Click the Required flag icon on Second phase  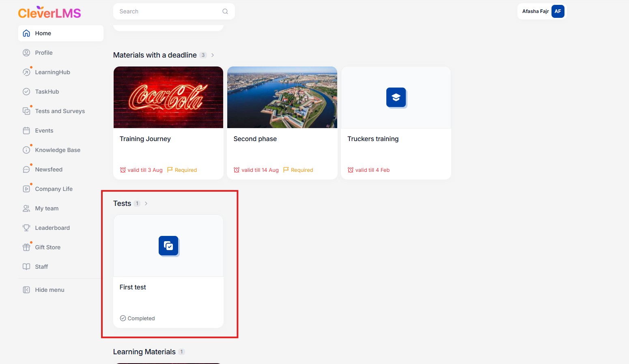pos(286,170)
